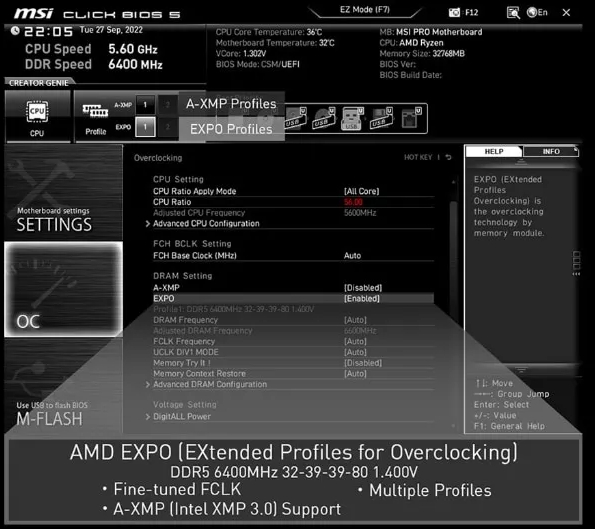Viewport: 595px width, 529px height.
Task: Select the USB floppy boot device icon
Action: pyautogui.click(x=381, y=118)
